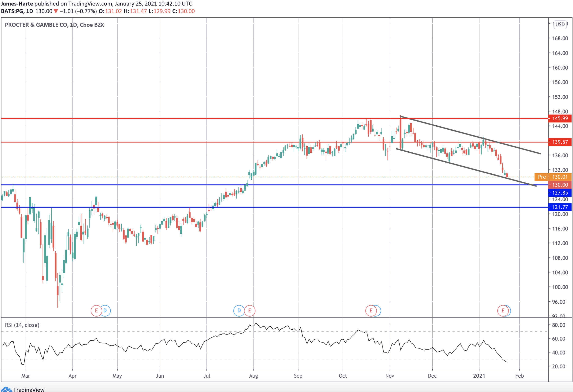Click the April earnings E marker

(96, 310)
